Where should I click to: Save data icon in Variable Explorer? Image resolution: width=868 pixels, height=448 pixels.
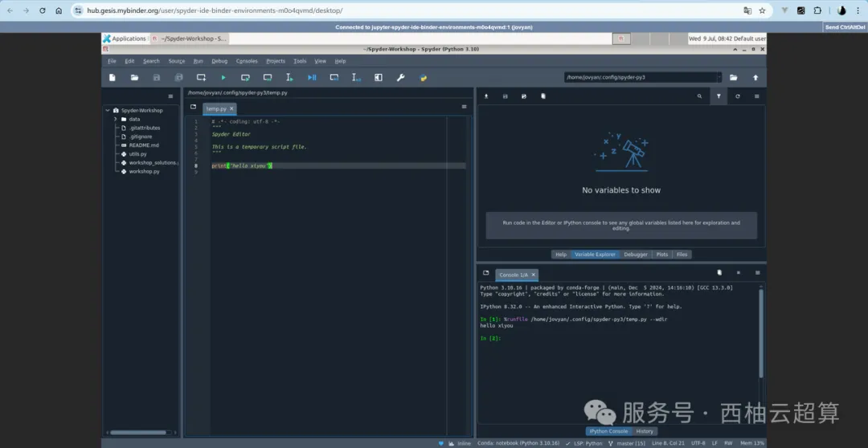[x=505, y=96]
